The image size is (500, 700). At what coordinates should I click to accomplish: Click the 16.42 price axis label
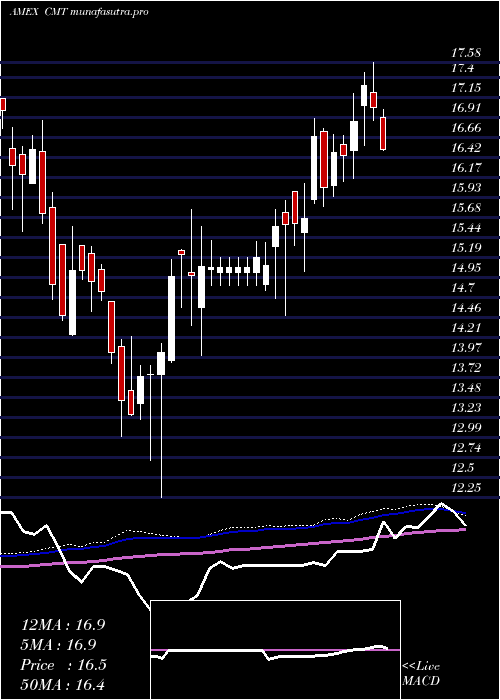(466, 148)
